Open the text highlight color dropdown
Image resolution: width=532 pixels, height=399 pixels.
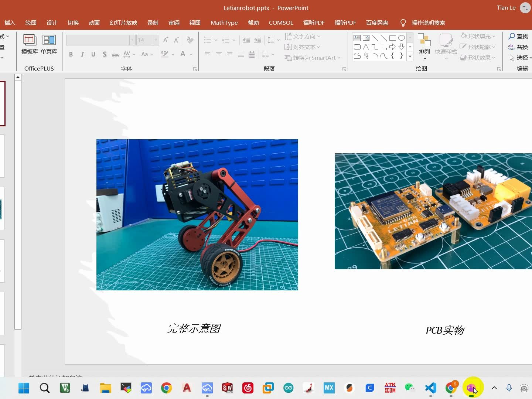(173, 54)
